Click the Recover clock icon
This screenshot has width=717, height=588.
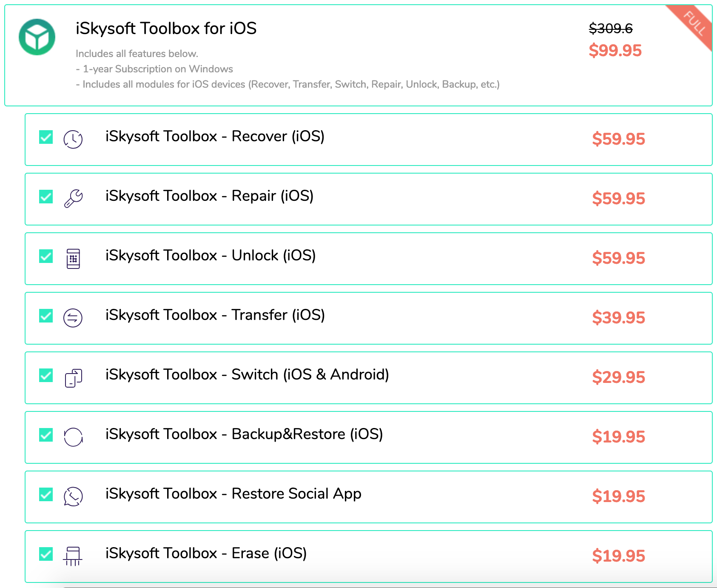click(x=73, y=139)
